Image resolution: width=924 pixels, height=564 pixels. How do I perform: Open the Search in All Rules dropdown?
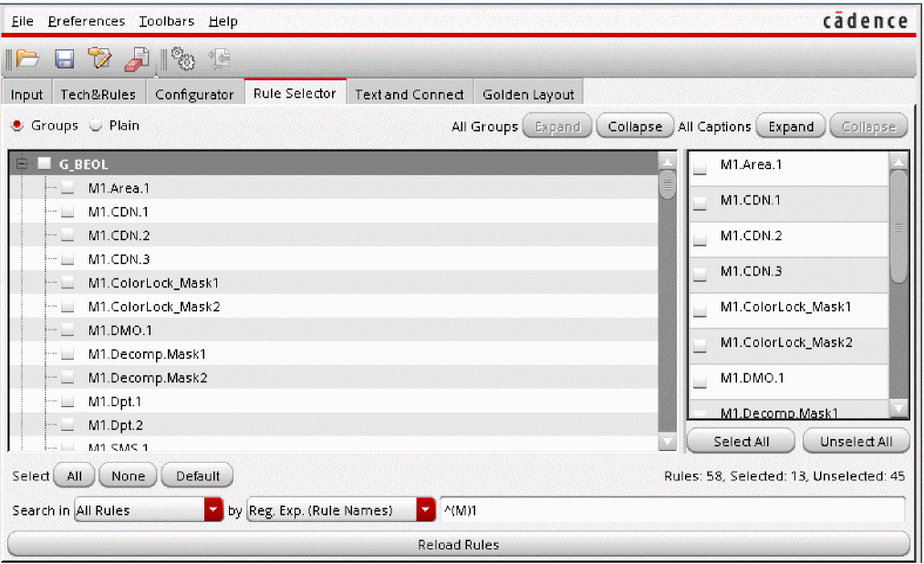click(x=213, y=509)
